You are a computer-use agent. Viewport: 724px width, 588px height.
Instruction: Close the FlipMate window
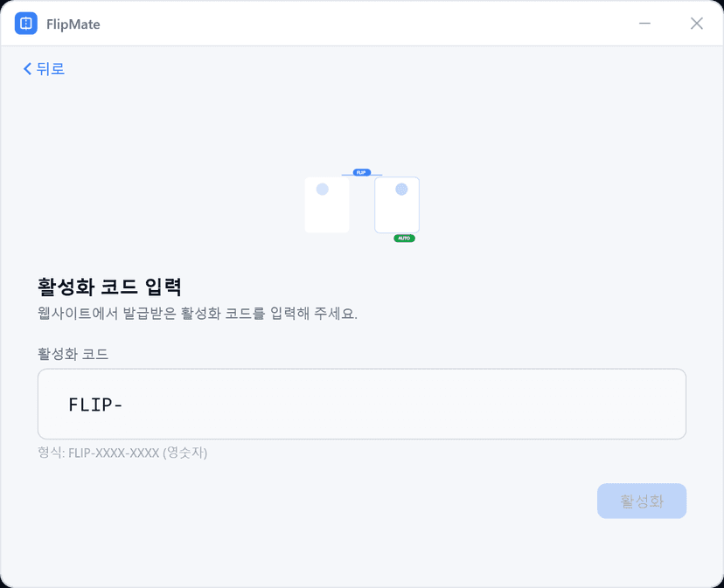click(697, 24)
